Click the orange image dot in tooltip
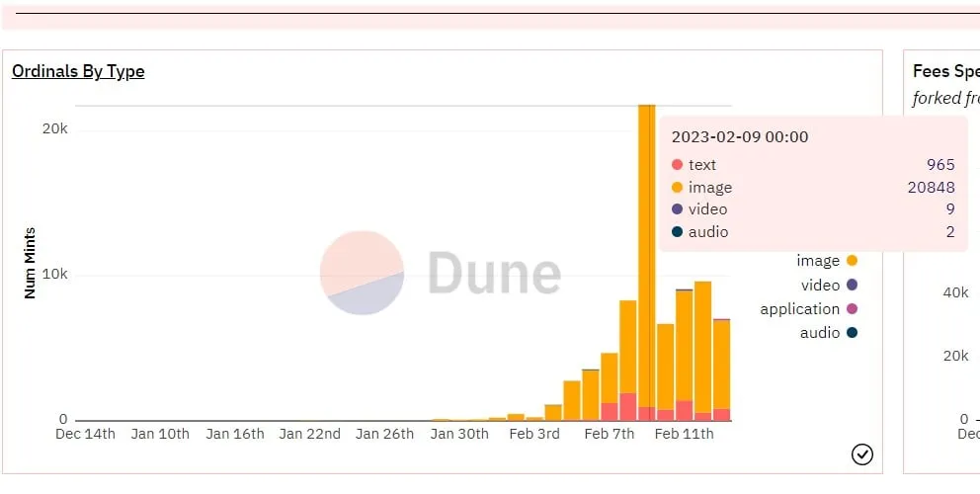This screenshot has width=980, height=494. point(677,188)
